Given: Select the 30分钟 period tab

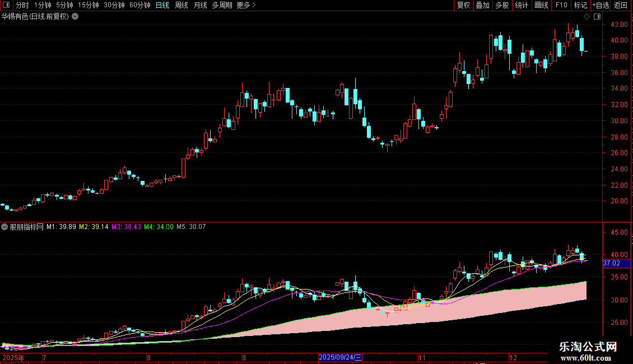Looking at the screenshot, I should click(114, 5).
